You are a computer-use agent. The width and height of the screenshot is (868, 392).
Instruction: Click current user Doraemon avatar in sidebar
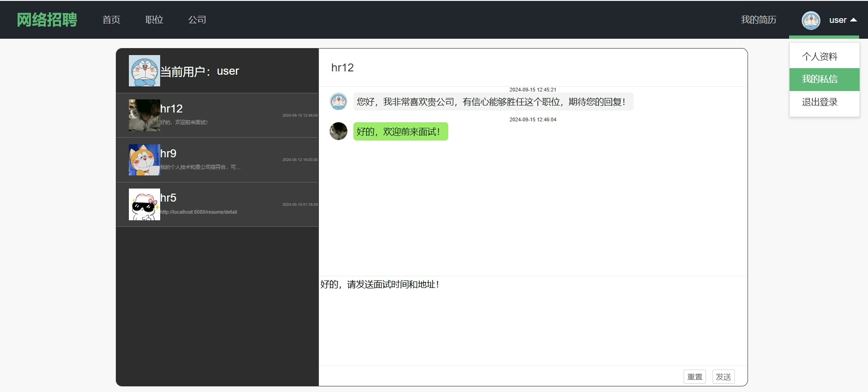coord(144,71)
